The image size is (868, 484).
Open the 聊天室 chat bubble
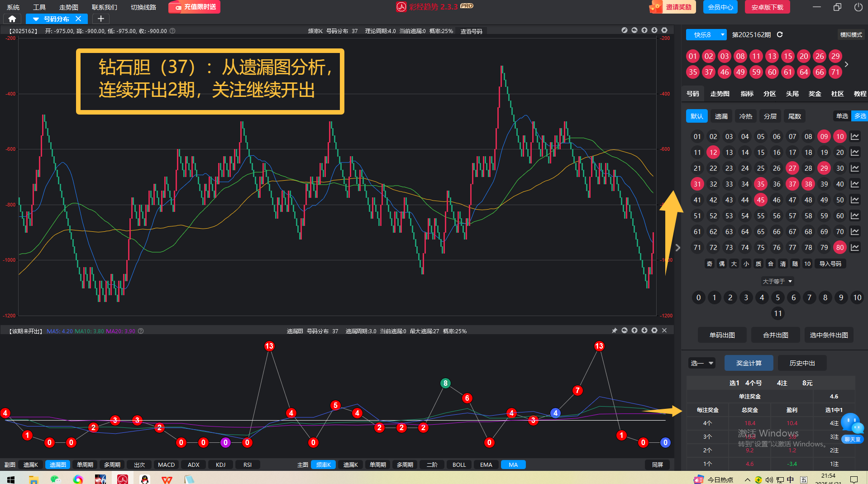(852, 428)
